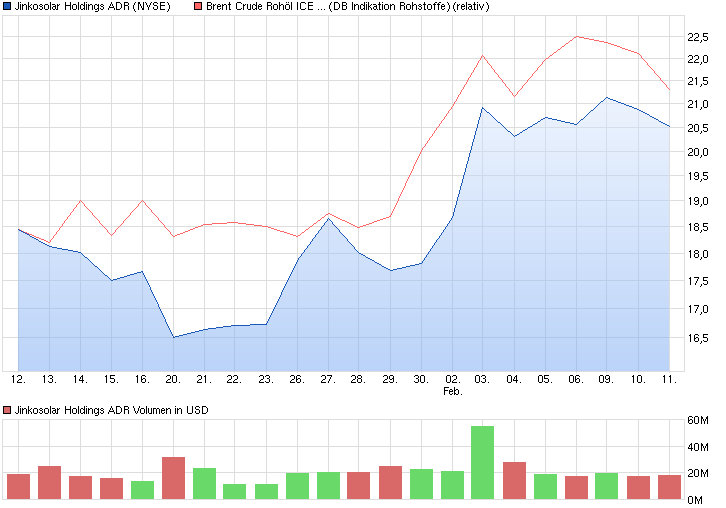Click the 16,5 price axis label
The height and width of the screenshot is (508, 726).
tap(698, 339)
